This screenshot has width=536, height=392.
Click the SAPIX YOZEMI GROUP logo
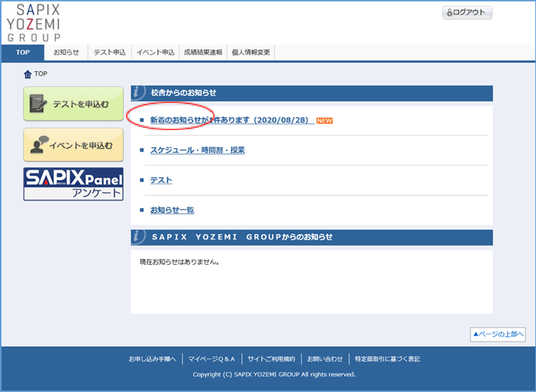[34, 22]
